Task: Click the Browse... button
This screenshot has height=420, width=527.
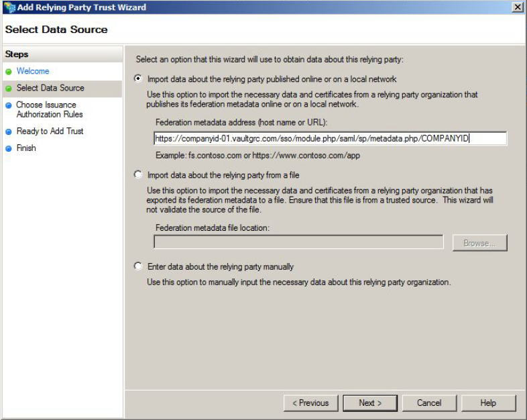Action: click(x=480, y=243)
